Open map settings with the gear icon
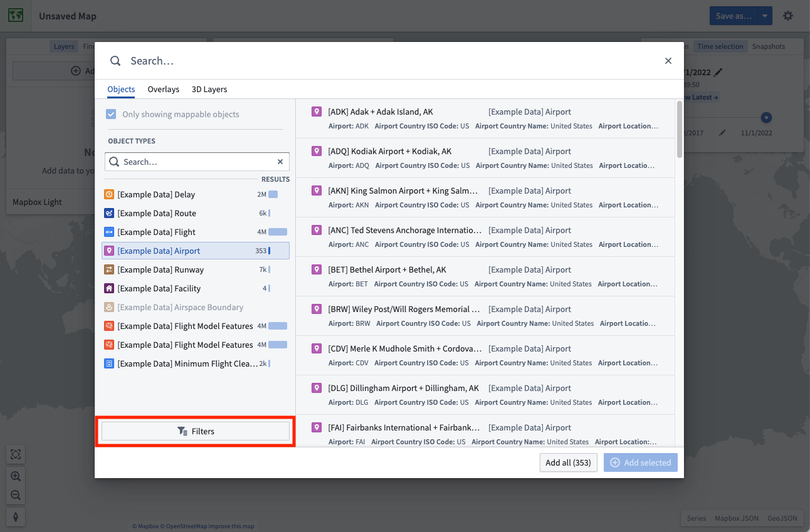 pos(788,16)
